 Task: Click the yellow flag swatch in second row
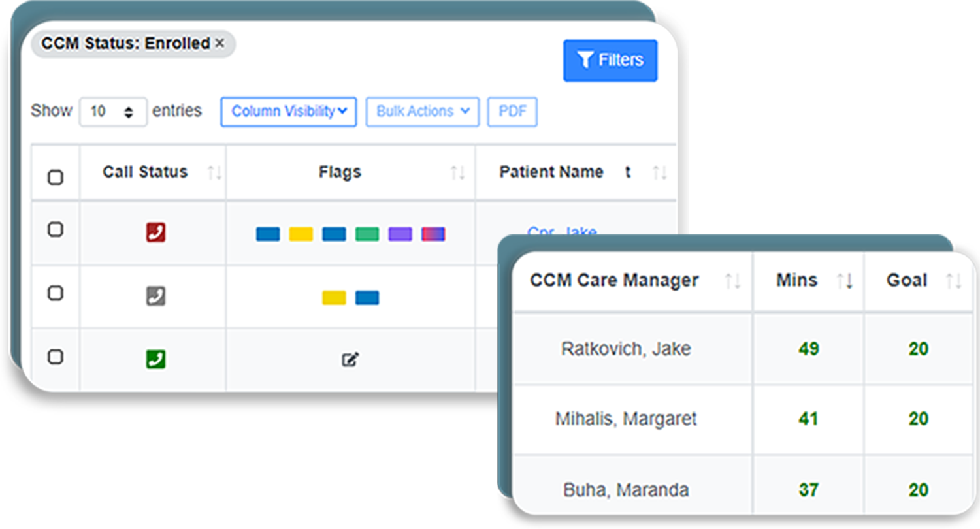[334, 297]
